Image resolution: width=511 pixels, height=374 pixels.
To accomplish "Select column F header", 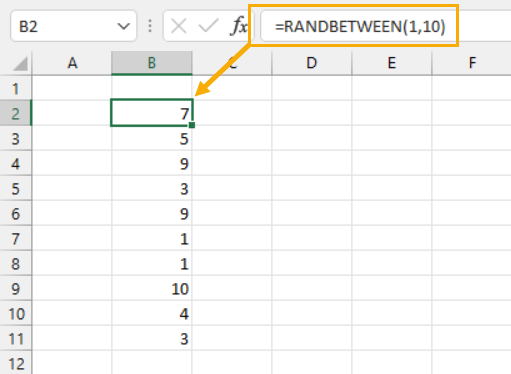I will pos(472,63).
